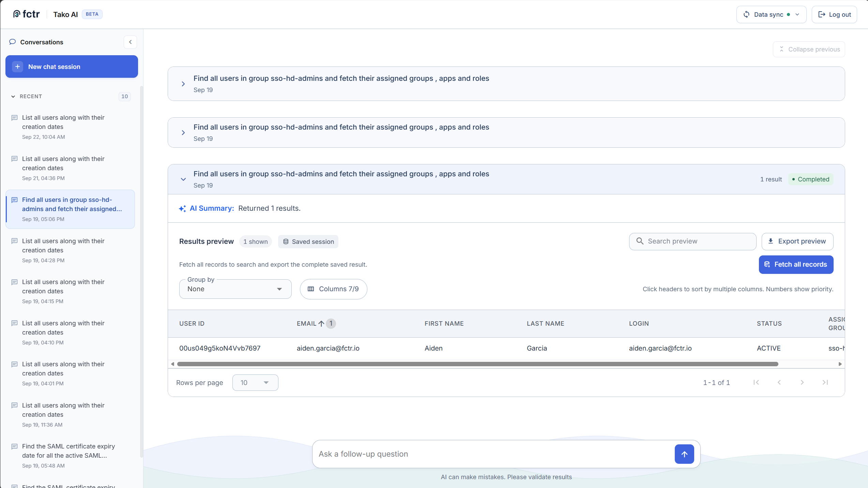The width and height of the screenshot is (868, 488).
Task: Click the fctr logo
Action: pos(26,14)
